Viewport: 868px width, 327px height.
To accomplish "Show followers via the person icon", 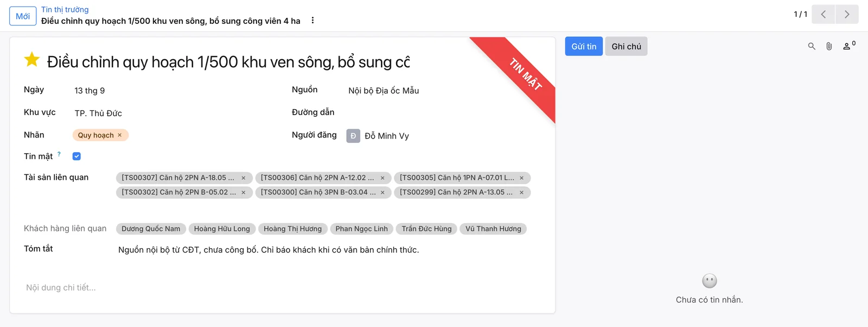I will click(848, 46).
